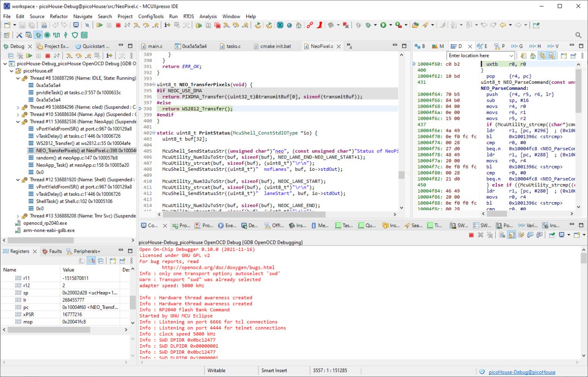Click the green Run play button icon

(383, 25)
